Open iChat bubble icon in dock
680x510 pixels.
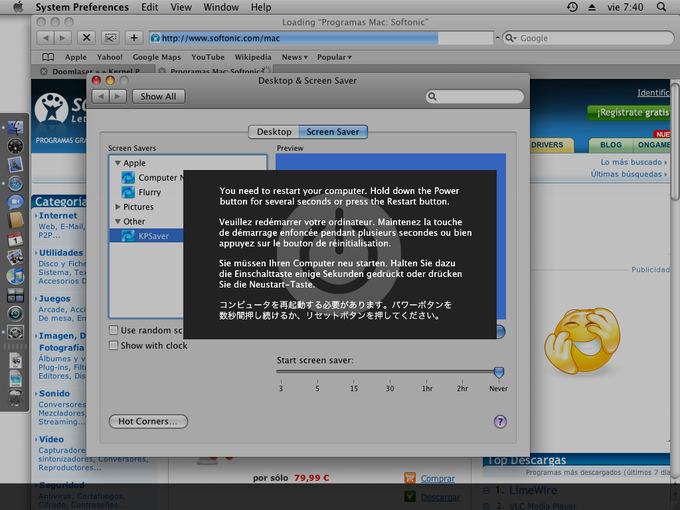(15, 202)
